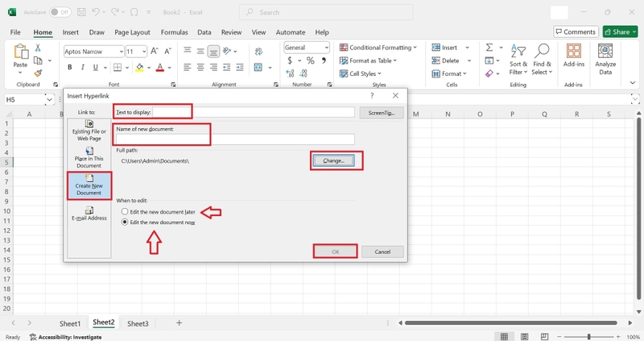
Task: Apply Percent Style format
Action: (311, 60)
